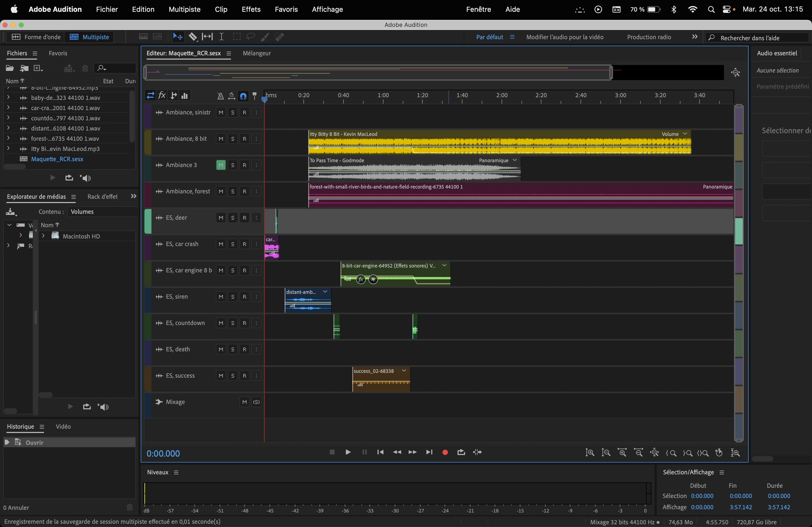Expand the Itty Bi...evin MacLeod.mp3 file entry
The width and height of the screenshot is (812, 527).
[8, 149]
